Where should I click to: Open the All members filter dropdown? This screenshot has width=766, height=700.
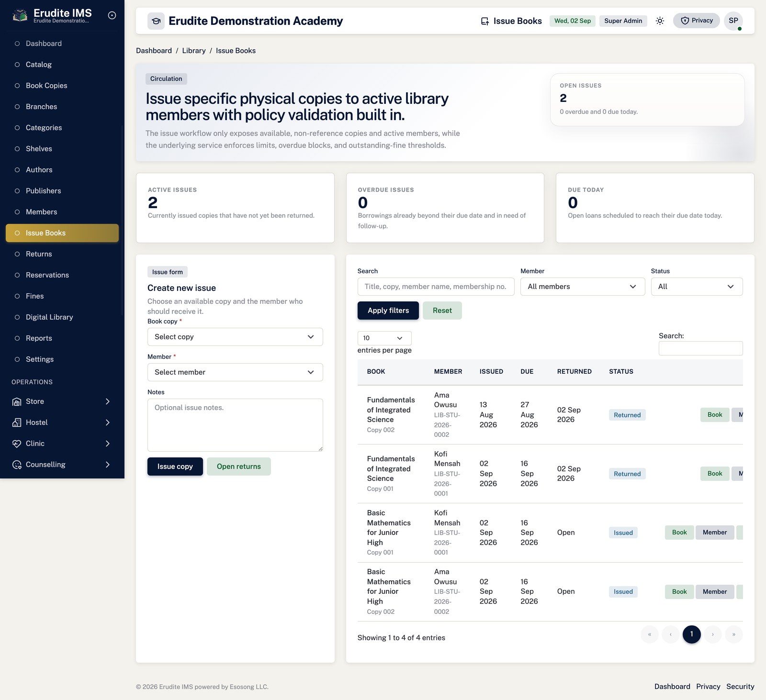(583, 287)
